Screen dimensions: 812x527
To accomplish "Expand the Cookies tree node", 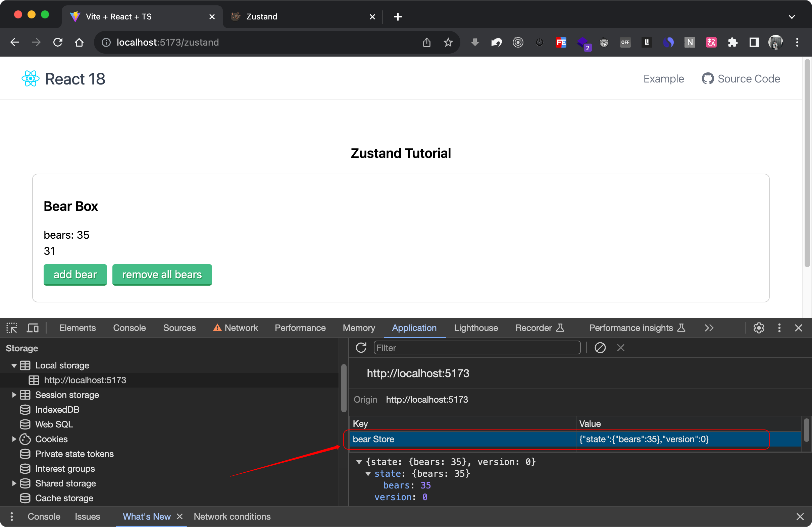I will [14, 439].
